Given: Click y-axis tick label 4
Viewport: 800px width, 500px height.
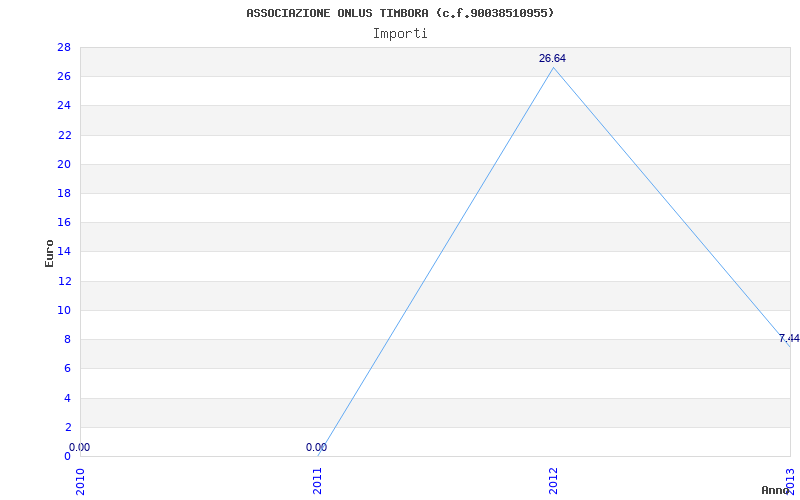Looking at the screenshot, I should point(67,398).
